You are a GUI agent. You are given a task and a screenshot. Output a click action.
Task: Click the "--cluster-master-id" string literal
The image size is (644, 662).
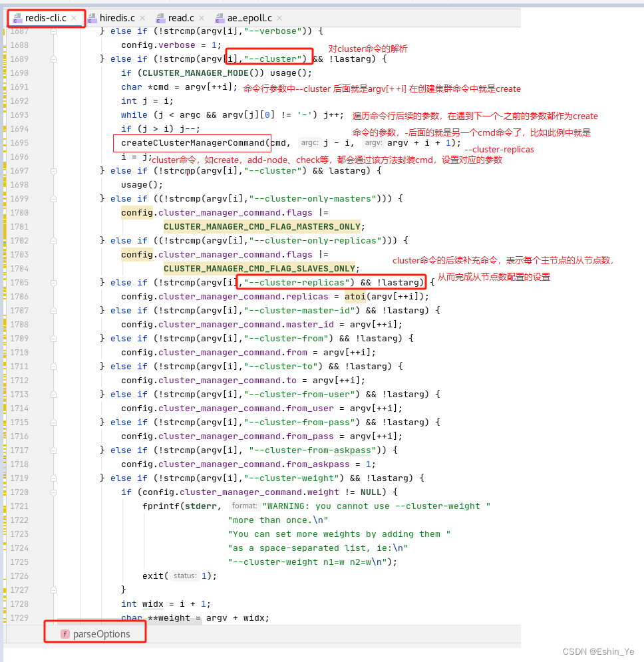click(x=299, y=311)
